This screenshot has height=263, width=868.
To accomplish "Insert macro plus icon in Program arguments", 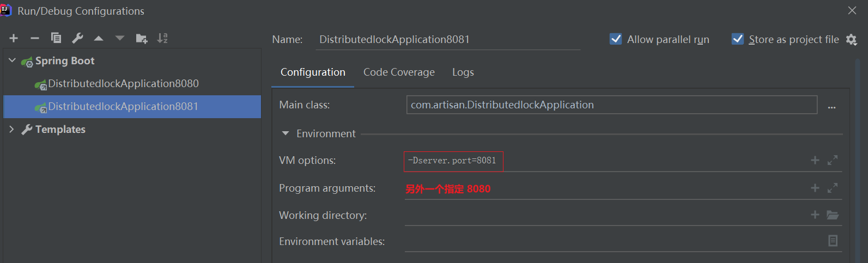I will pos(815,188).
